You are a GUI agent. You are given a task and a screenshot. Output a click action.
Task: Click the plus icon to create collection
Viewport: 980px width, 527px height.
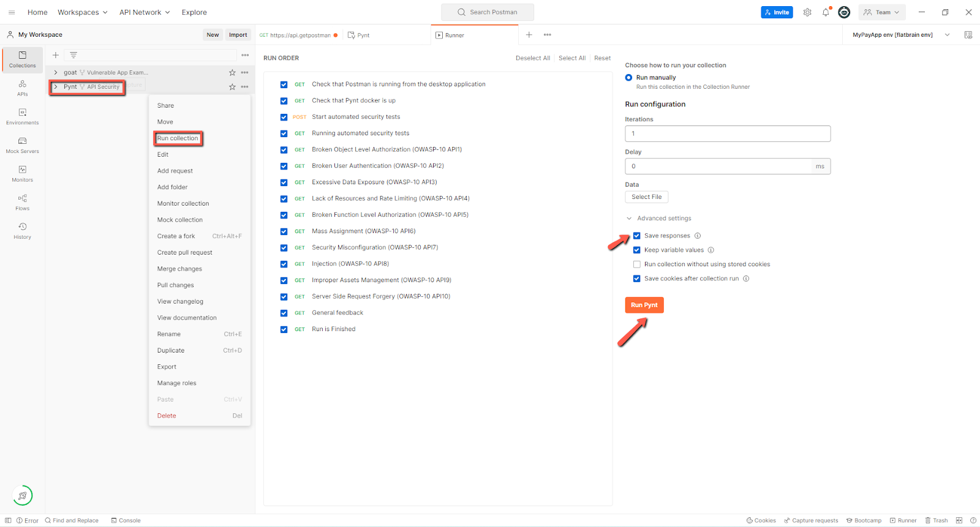pos(56,55)
